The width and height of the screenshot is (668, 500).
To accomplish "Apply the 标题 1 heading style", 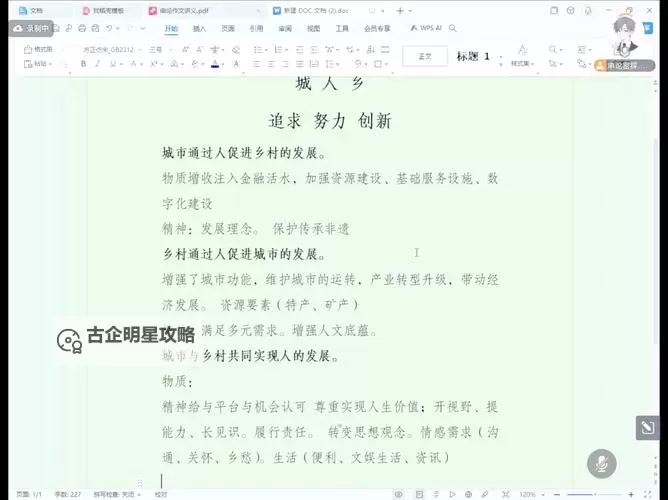I will click(473, 56).
